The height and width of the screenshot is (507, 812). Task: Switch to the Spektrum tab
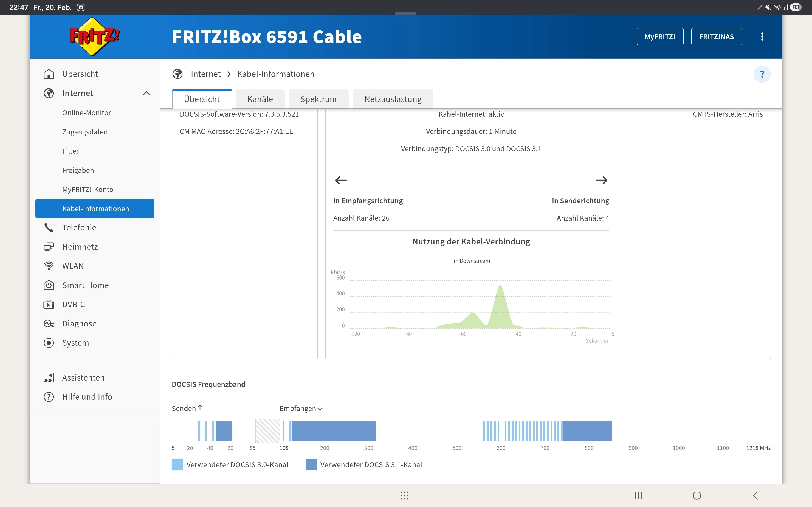coord(318,99)
